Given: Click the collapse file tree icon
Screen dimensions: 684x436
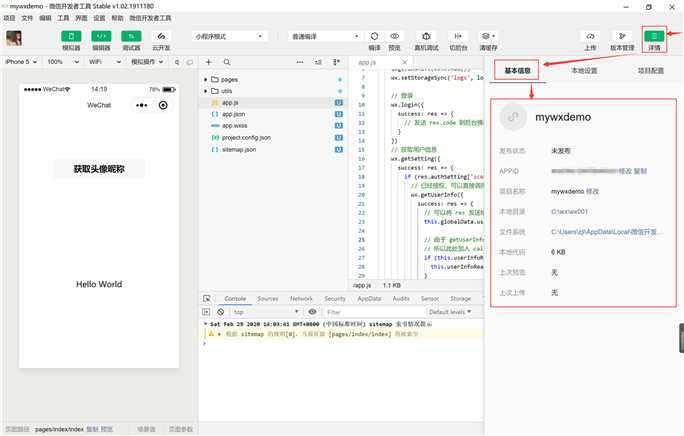Looking at the screenshot, I should click(336, 62).
